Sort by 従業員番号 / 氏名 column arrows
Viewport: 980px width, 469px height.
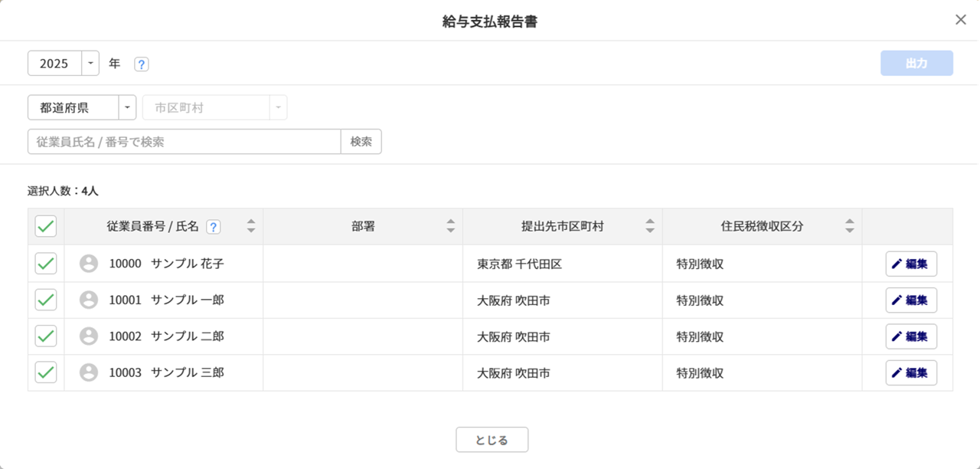[x=250, y=226]
